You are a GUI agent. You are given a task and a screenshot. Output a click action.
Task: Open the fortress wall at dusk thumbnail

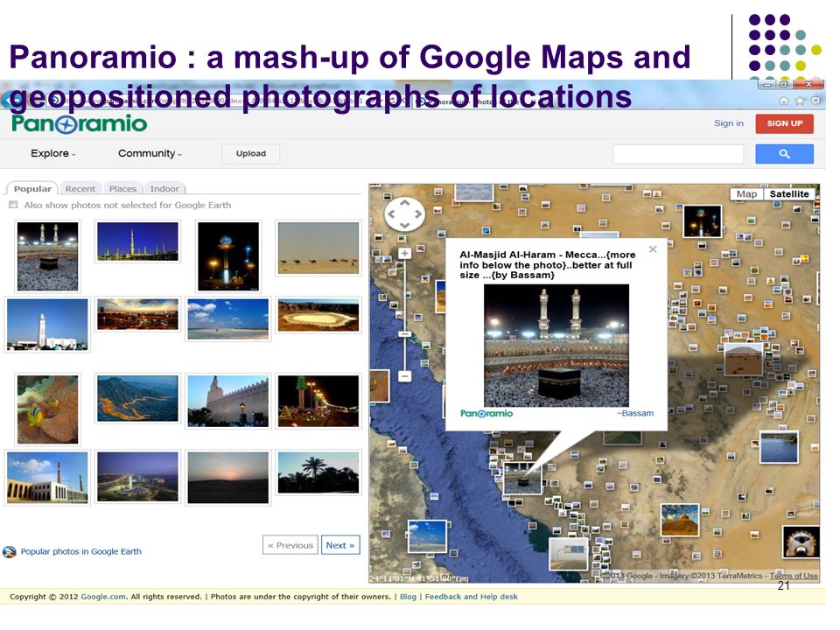click(x=228, y=402)
